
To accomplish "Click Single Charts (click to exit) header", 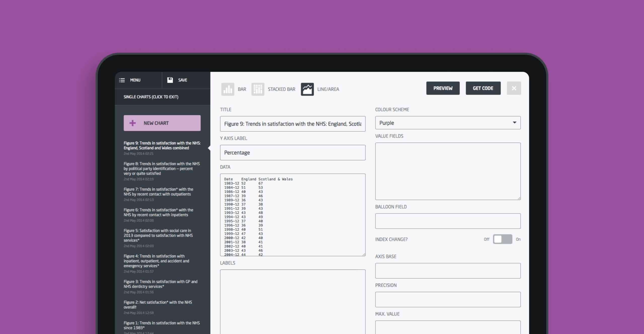I will [x=151, y=97].
